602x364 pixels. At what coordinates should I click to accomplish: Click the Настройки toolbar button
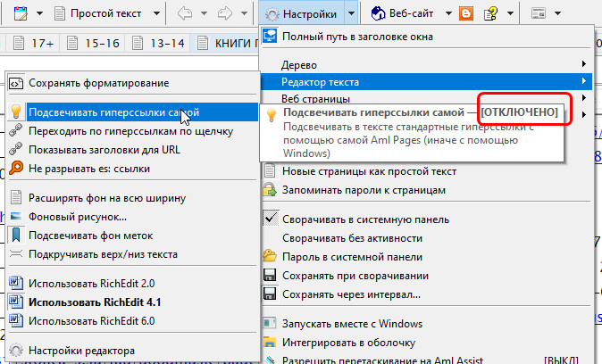click(301, 13)
